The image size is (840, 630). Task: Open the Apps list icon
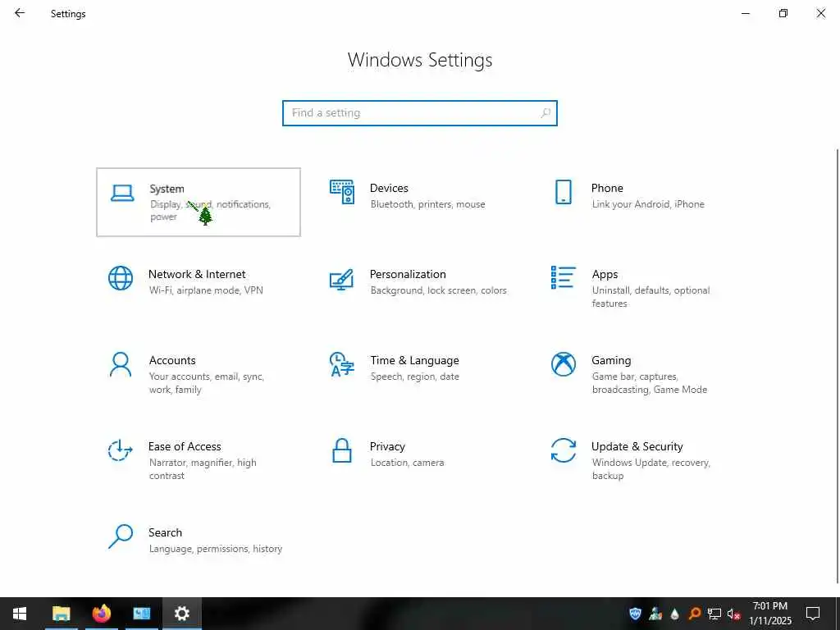click(x=563, y=277)
